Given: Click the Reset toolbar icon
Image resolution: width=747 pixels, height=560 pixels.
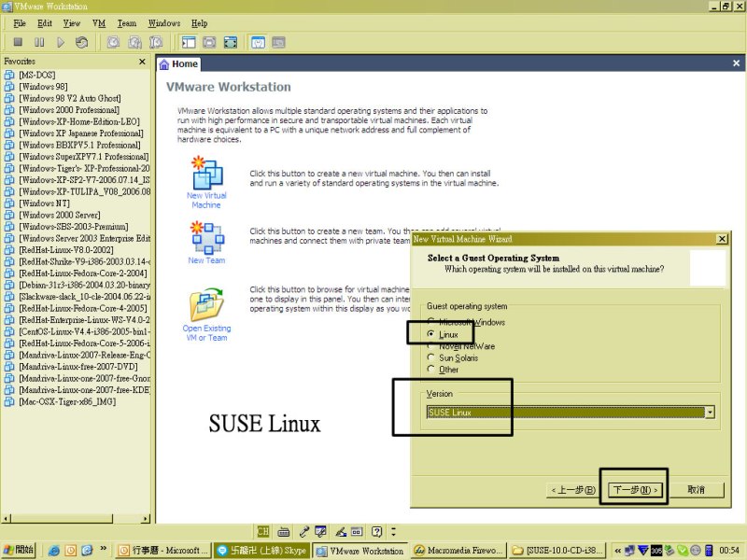Looking at the screenshot, I should (81, 42).
